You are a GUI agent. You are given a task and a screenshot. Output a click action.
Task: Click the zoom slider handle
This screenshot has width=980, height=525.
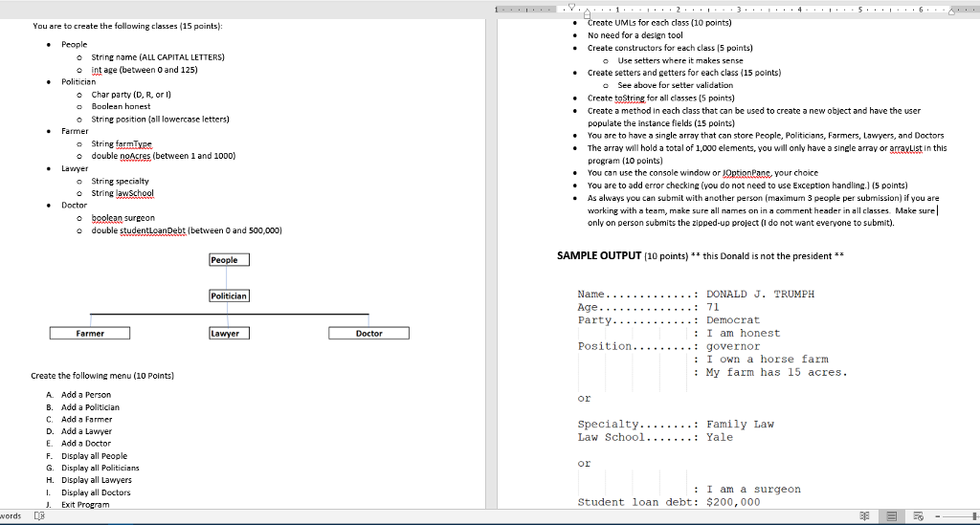click(x=973, y=516)
